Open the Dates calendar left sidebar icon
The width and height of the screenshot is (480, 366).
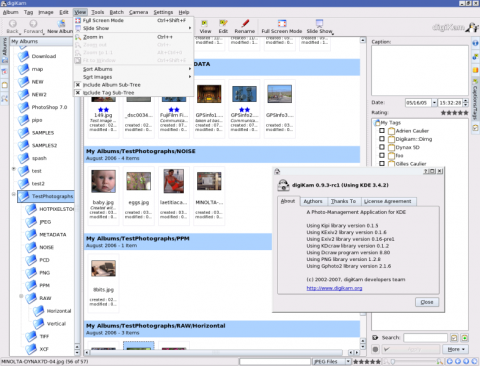coord(4,71)
